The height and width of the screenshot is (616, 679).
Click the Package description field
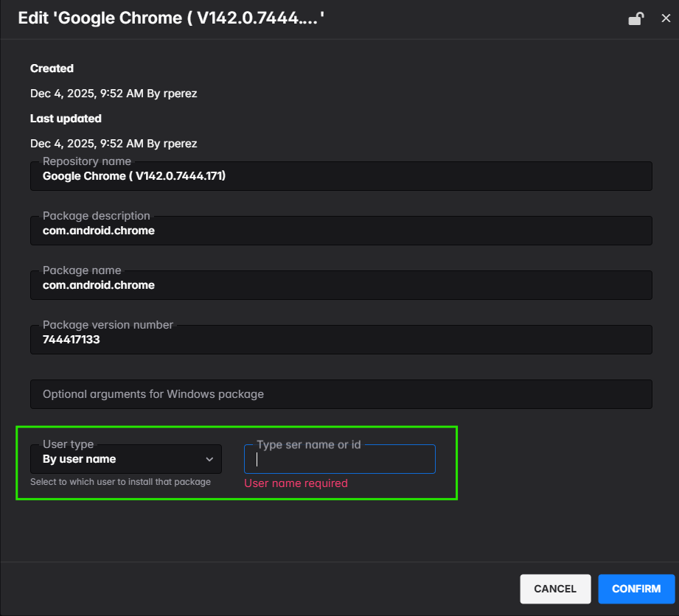(341, 231)
